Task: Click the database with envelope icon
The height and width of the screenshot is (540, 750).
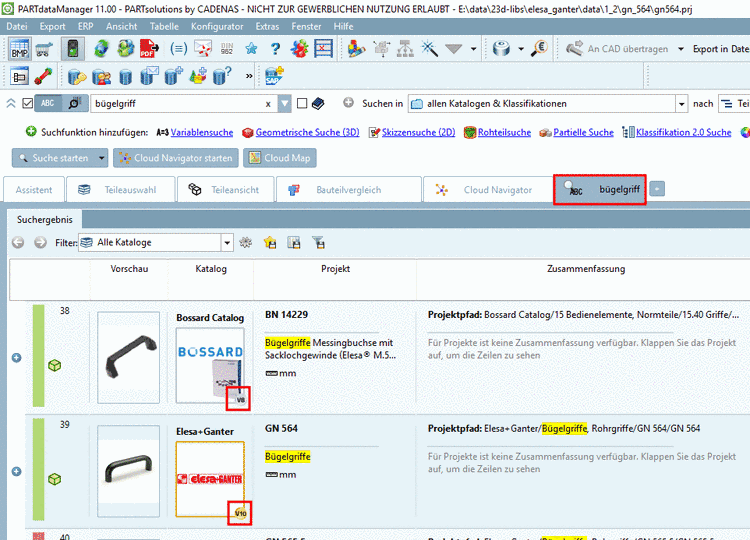Action: [x=149, y=76]
